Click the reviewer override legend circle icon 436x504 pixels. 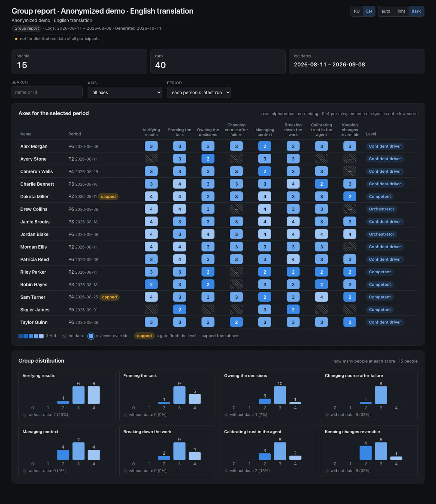click(x=91, y=336)
